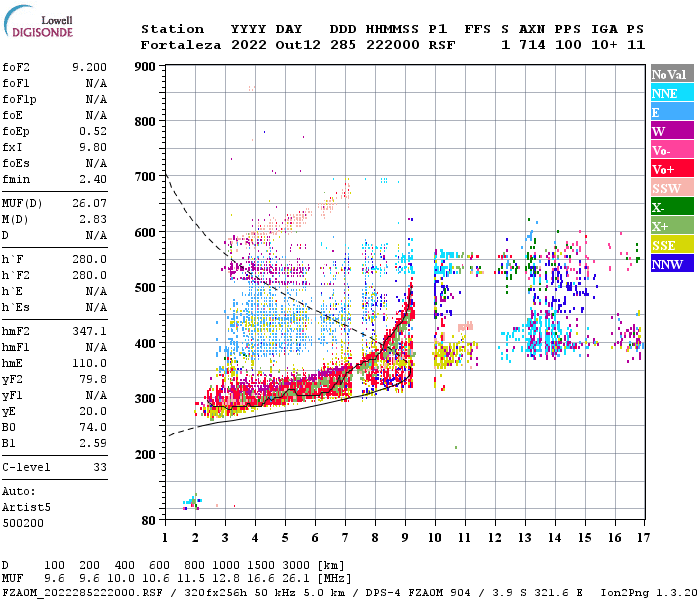Click the Ion2Png 1.3.20 version text
This screenshot has height=600, width=700.
point(649,593)
